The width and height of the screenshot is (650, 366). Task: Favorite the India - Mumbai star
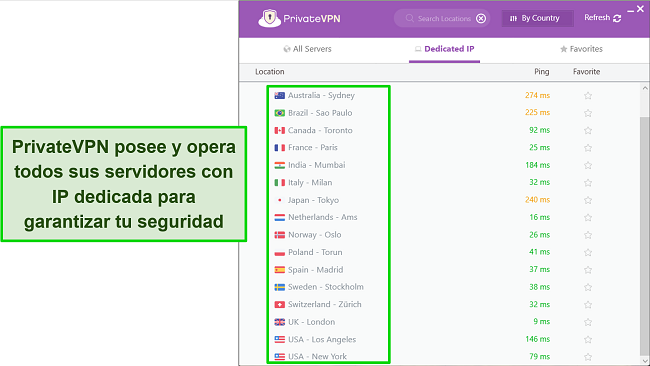point(587,165)
